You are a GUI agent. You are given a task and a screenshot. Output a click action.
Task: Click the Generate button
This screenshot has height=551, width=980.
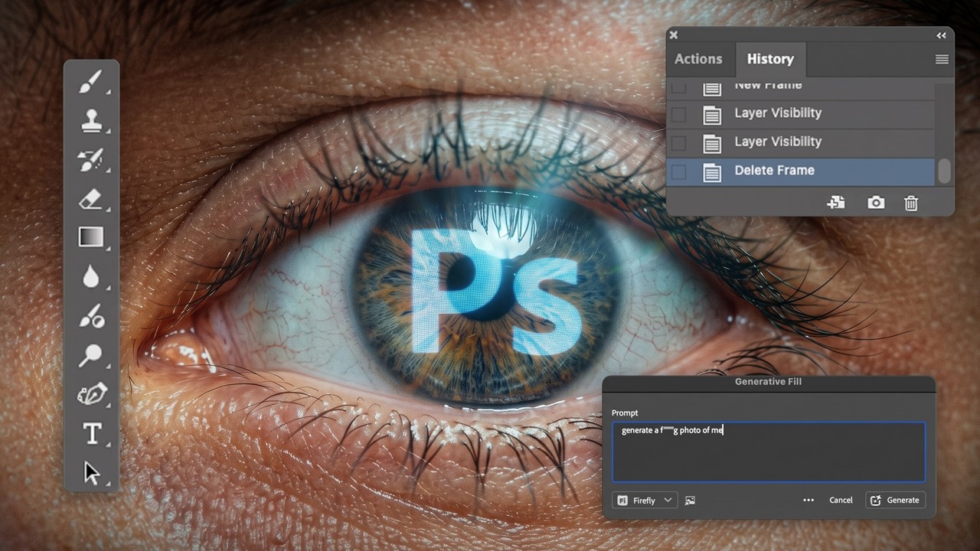tap(895, 500)
